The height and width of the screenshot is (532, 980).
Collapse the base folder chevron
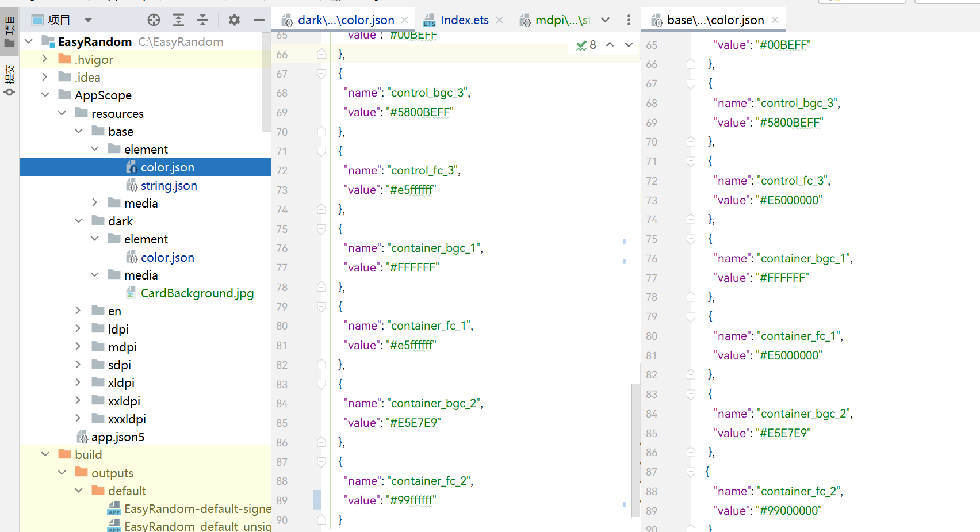click(78, 131)
